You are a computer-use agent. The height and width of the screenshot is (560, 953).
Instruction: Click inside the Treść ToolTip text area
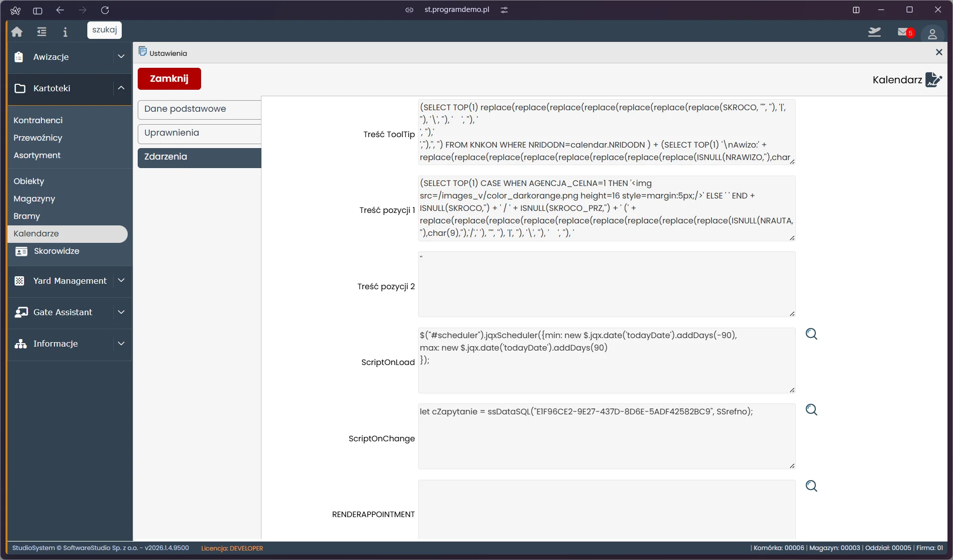click(607, 132)
